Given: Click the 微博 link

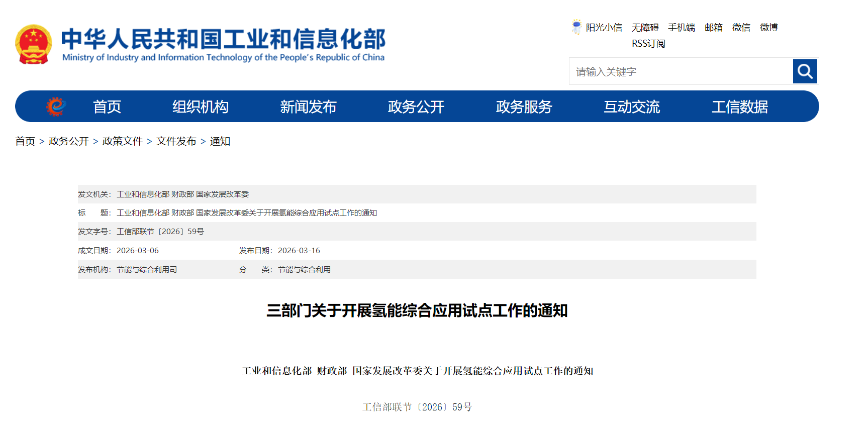Looking at the screenshot, I should [x=768, y=28].
